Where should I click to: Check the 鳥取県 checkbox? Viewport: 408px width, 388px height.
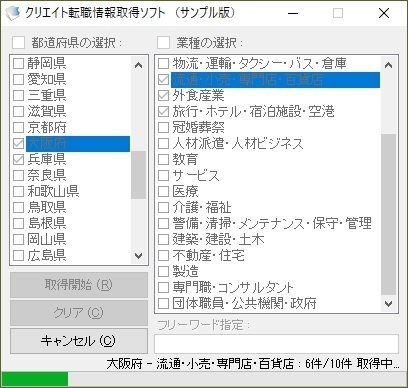[18, 208]
